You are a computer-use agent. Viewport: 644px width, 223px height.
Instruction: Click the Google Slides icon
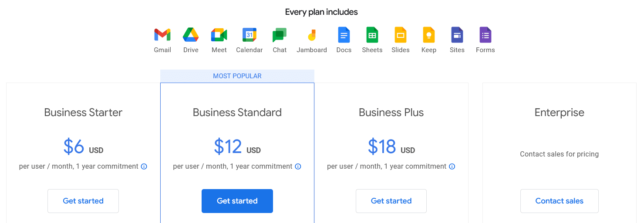pyautogui.click(x=401, y=35)
